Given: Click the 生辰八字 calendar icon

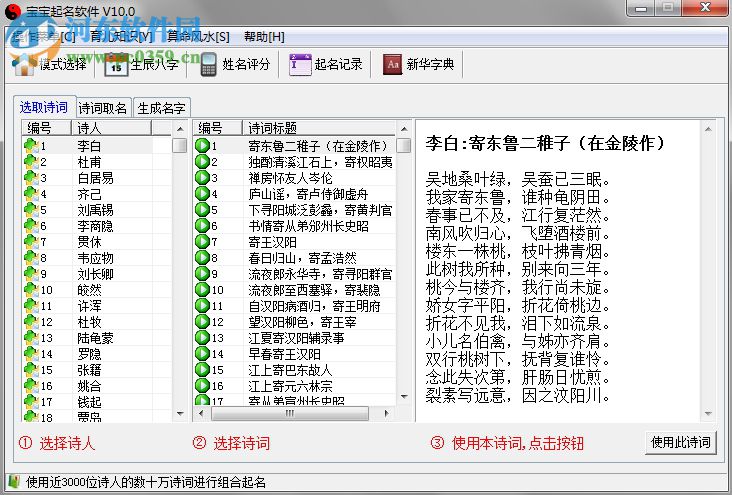Looking at the screenshot, I should coord(116,65).
